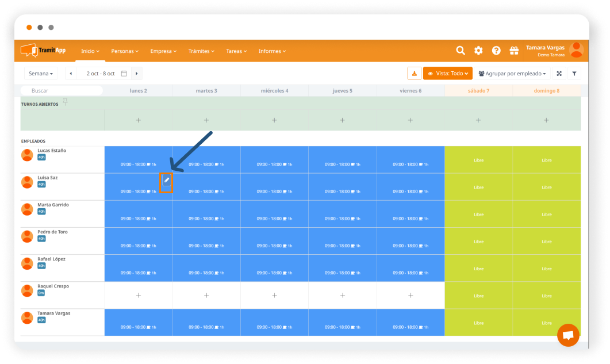
Task: Open the Informes menu
Action: click(272, 51)
